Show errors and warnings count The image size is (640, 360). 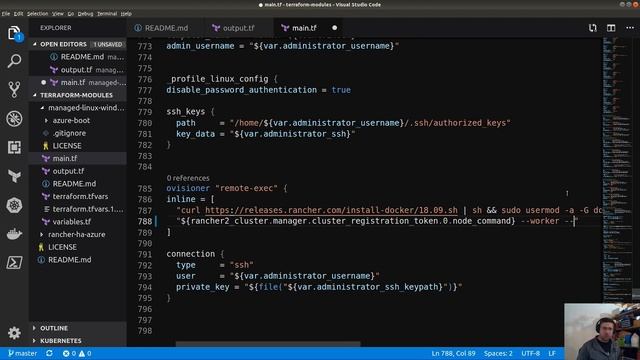tap(77, 353)
